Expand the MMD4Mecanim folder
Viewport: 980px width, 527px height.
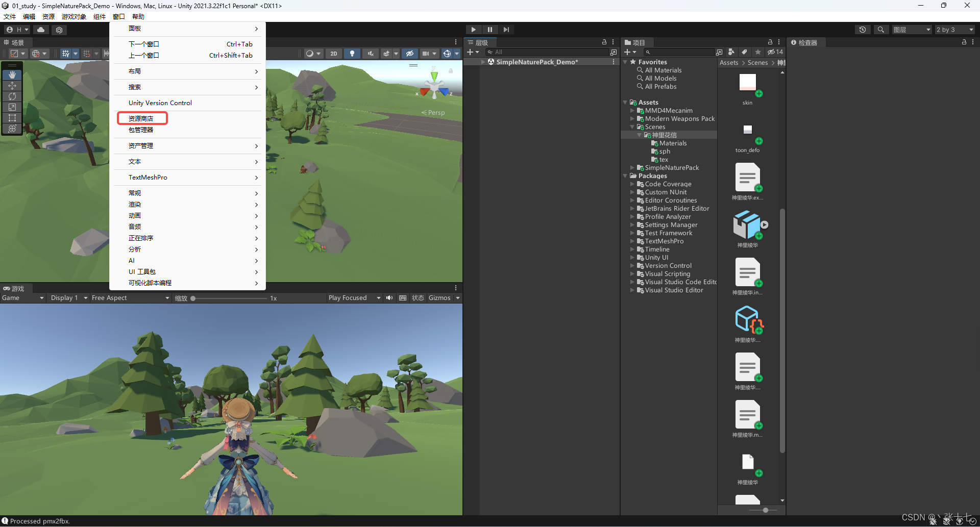point(632,111)
